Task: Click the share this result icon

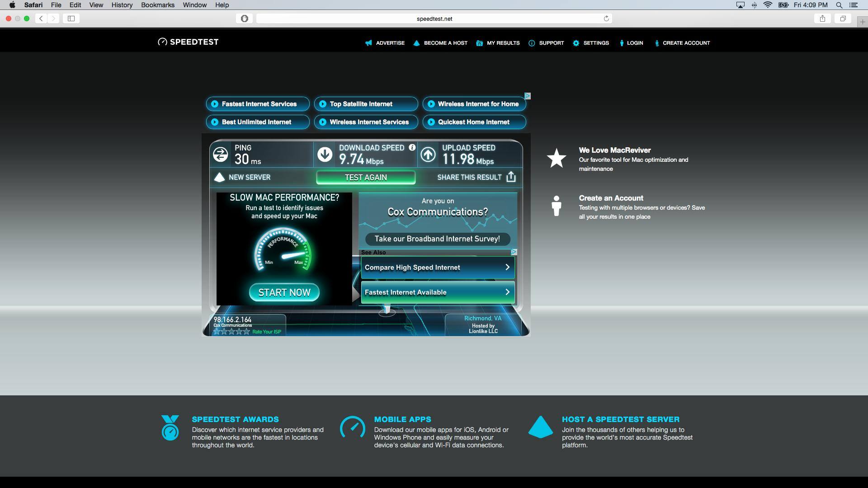Action: coord(511,177)
